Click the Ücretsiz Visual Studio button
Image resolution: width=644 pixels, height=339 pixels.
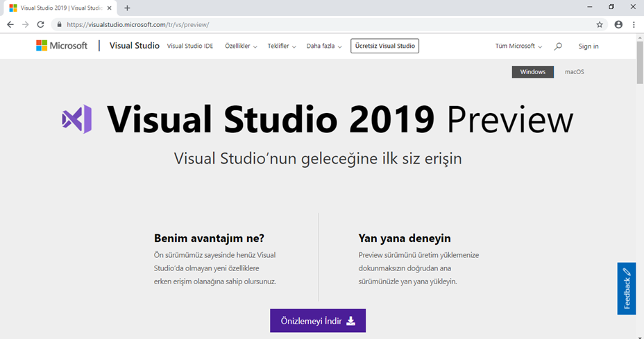click(385, 46)
